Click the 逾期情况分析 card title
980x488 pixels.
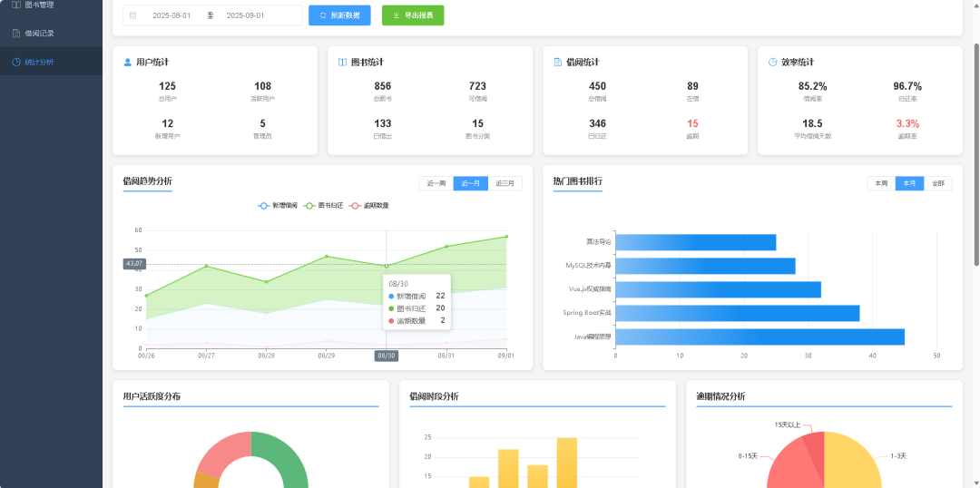pos(720,396)
